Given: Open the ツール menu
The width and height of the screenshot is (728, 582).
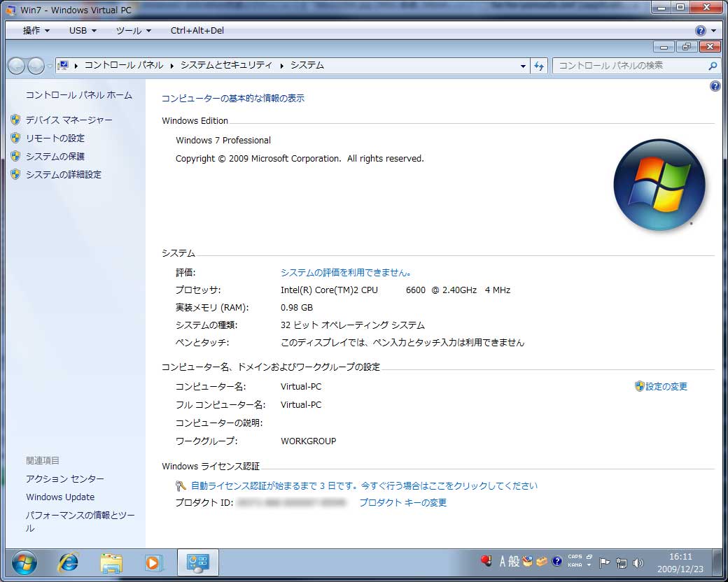Looking at the screenshot, I should (x=134, y=31).
